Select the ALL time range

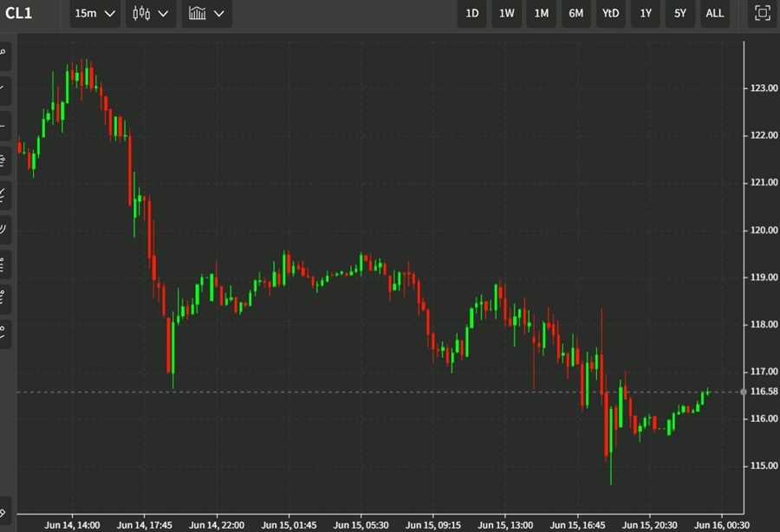715,13
